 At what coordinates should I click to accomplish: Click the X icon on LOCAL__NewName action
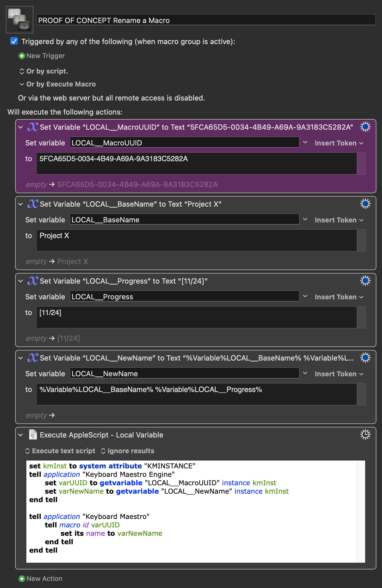click(33, 358)
